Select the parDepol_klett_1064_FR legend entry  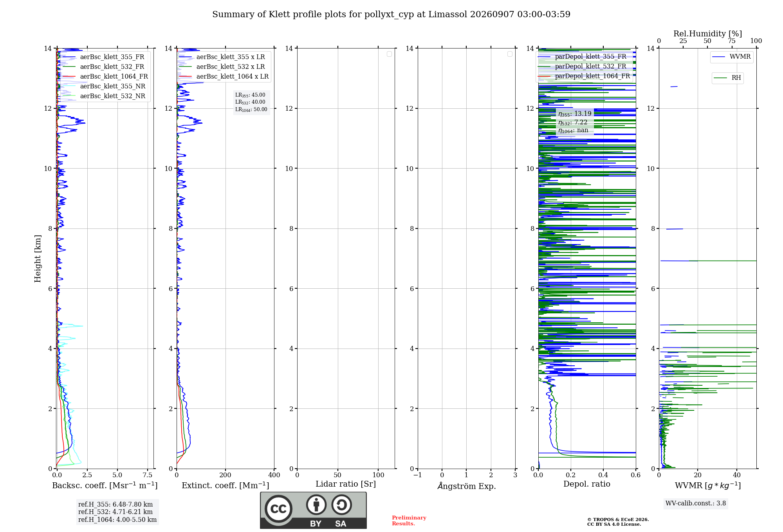584,76
